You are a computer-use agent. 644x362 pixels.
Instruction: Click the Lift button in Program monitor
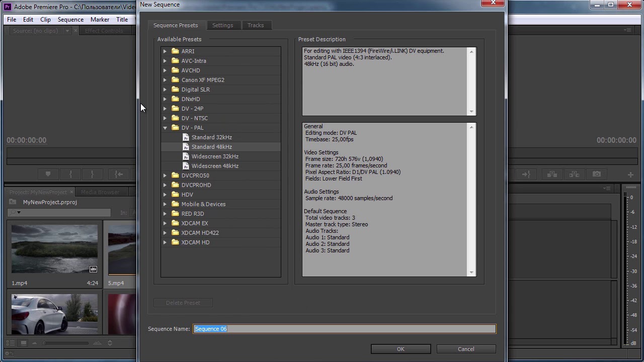click(552, 174)
